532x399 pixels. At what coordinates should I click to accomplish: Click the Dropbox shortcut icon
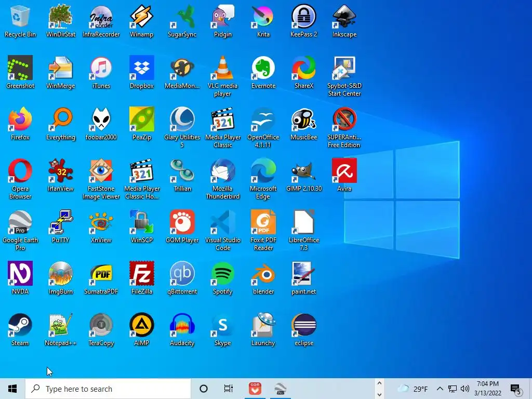coord(141,73)
